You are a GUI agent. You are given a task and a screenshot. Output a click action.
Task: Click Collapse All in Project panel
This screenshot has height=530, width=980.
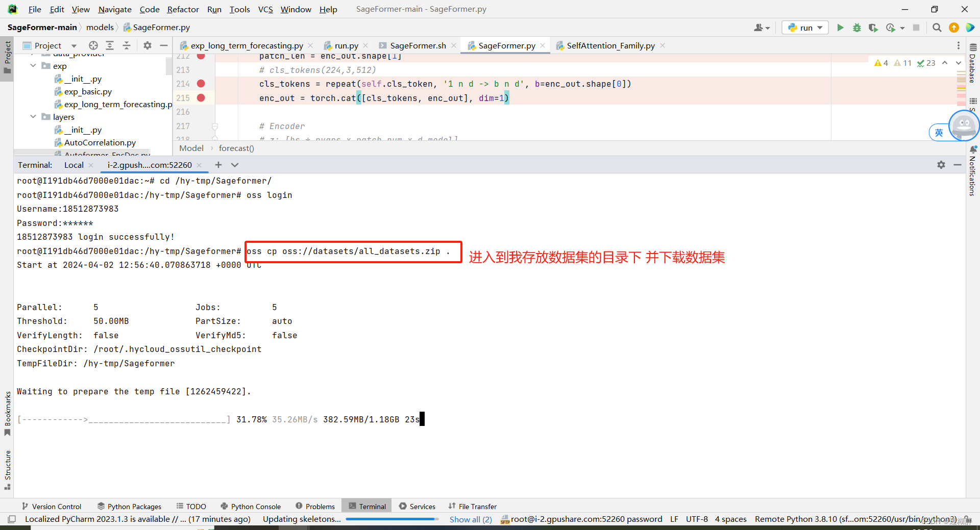tap(127, 45)
